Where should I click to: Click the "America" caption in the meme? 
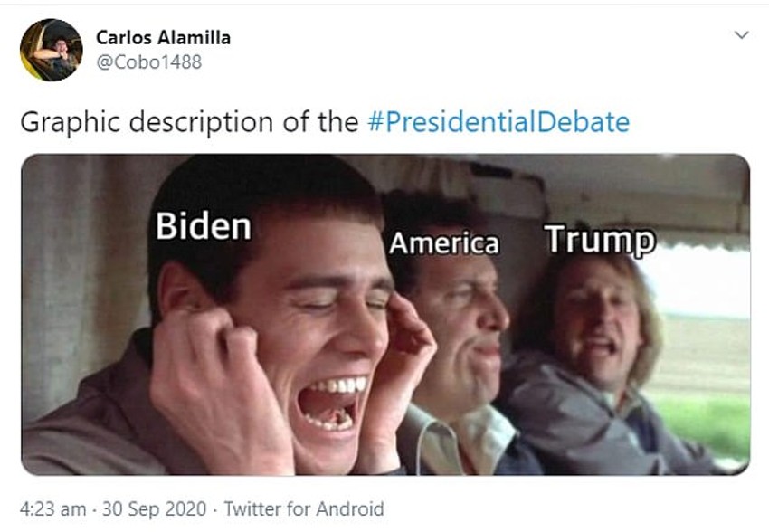[443, 243]
